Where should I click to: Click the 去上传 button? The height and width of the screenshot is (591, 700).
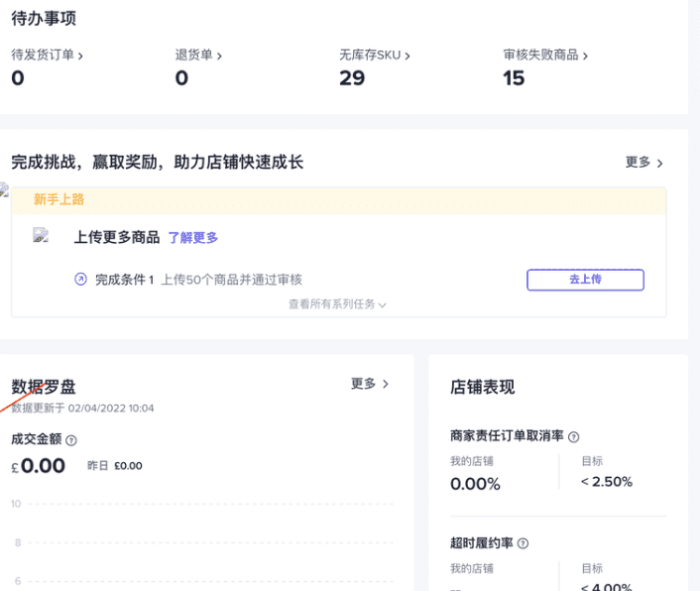point(585,280)
